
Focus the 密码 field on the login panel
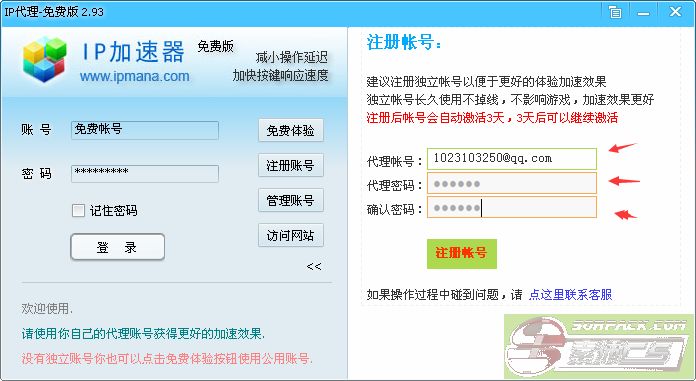click(x=145, y=173)
